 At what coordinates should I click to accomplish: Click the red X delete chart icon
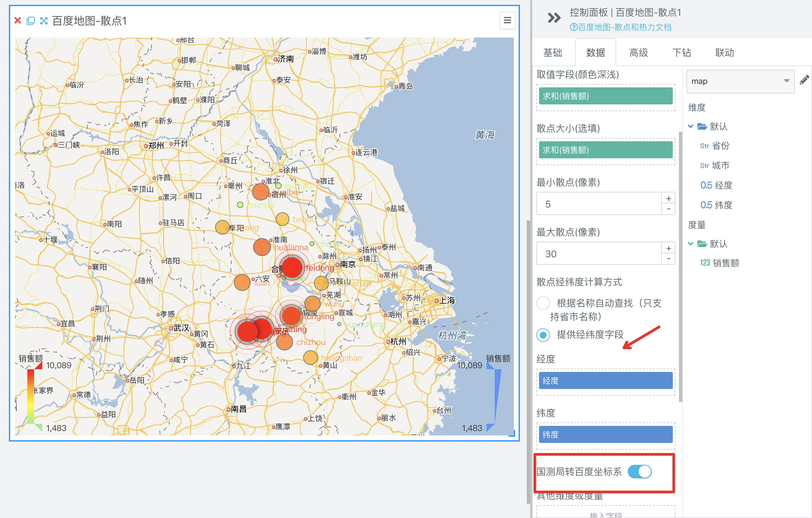pyautogui.click(x=18, y=21)
